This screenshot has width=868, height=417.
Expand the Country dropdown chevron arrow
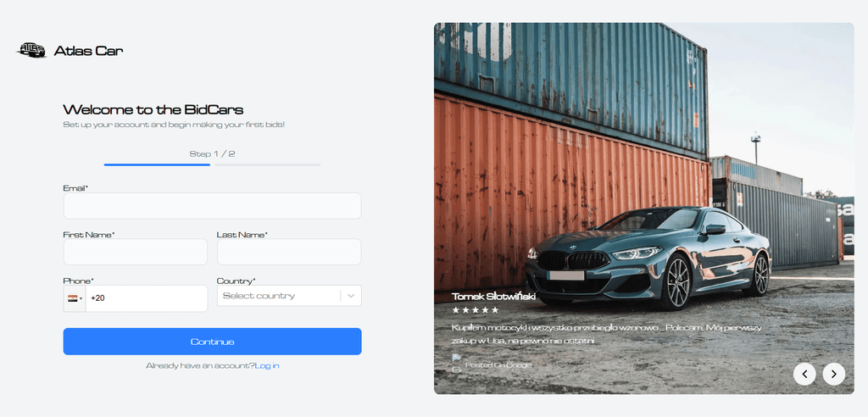351,296
